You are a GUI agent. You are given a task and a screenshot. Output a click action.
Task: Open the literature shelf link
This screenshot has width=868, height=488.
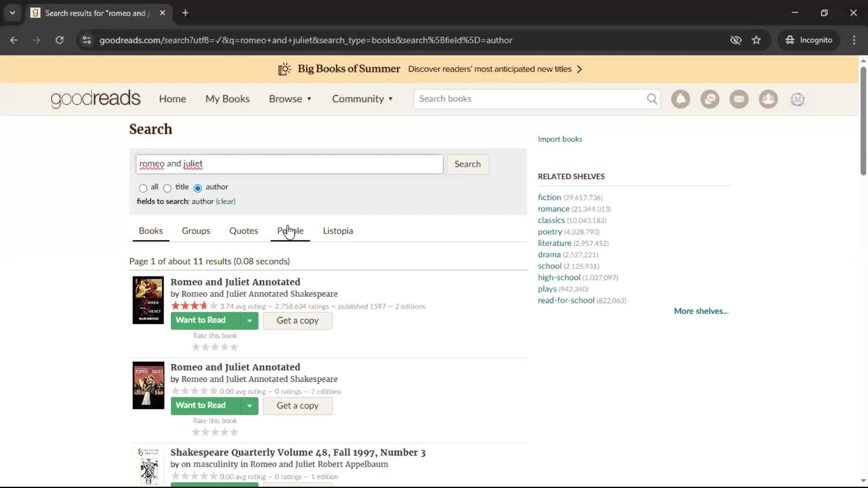(x=554, y=243)
